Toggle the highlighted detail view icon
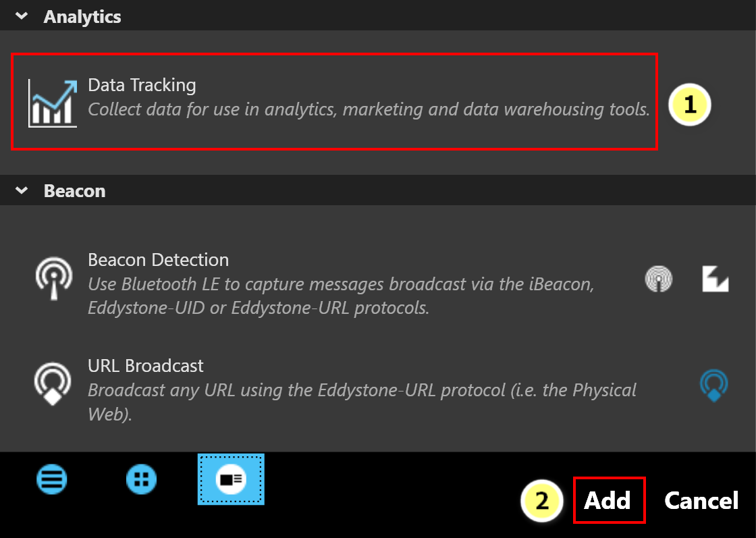 (x=231, y=479)
